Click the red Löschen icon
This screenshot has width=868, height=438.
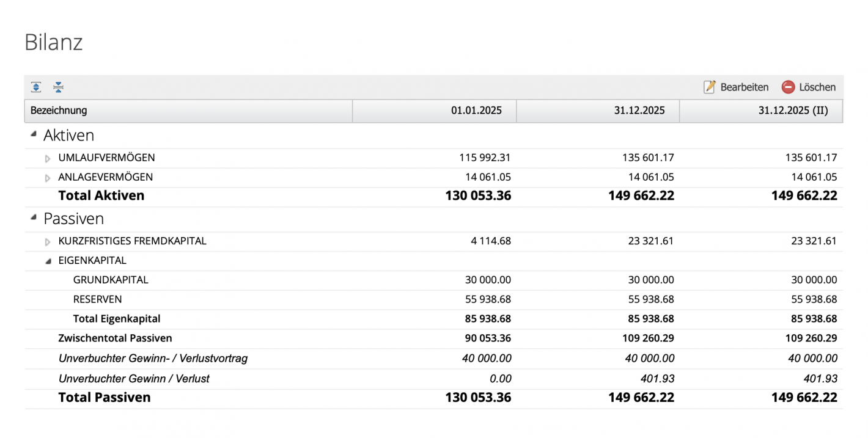tap(788, 87)
